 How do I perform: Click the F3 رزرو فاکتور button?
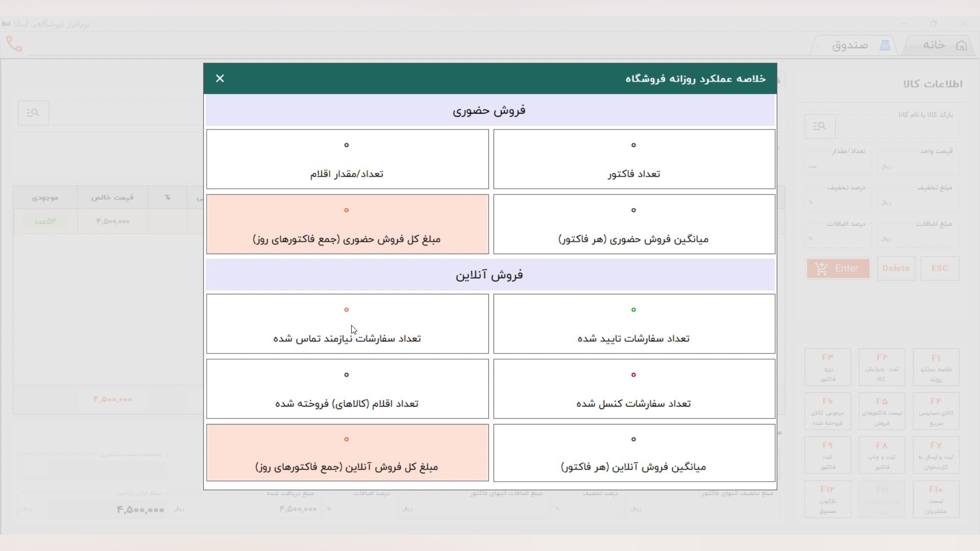(x=828, y=367)
